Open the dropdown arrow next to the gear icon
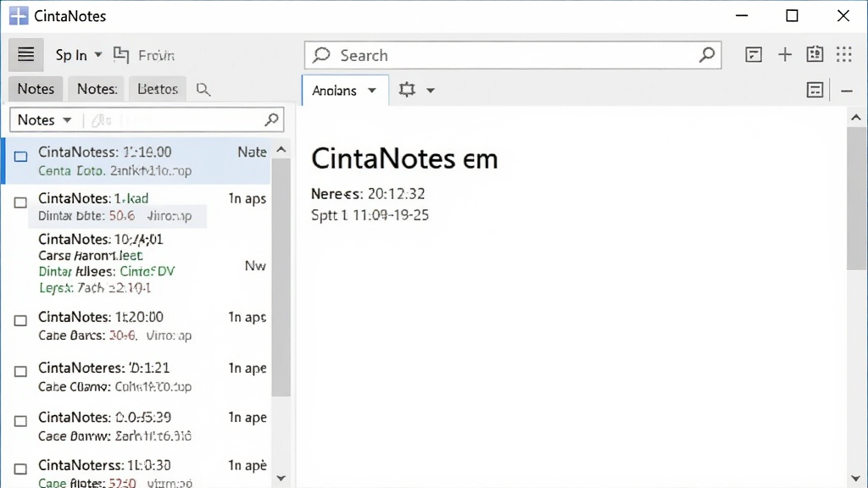The width and height of the screenshot is (868, 488). click(x=430, y=90)
